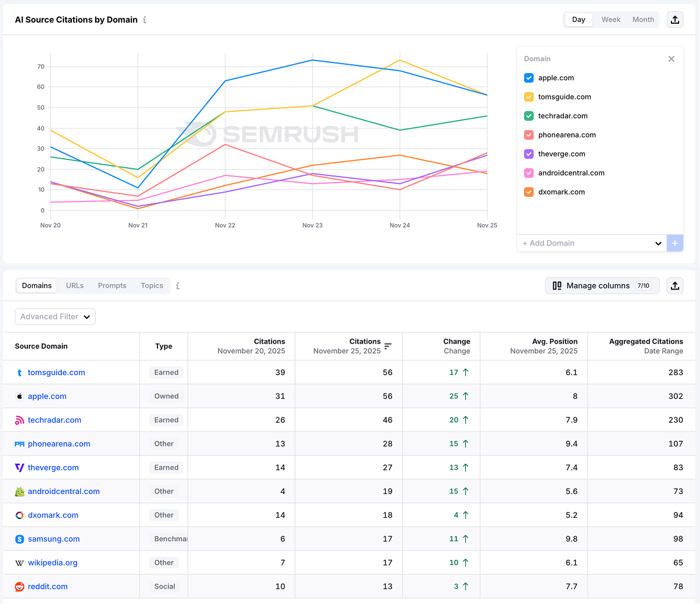Viewport: 700px width, 604px height.
Task: Click the info icon beside AI Source Citations title
Action: 144,20
